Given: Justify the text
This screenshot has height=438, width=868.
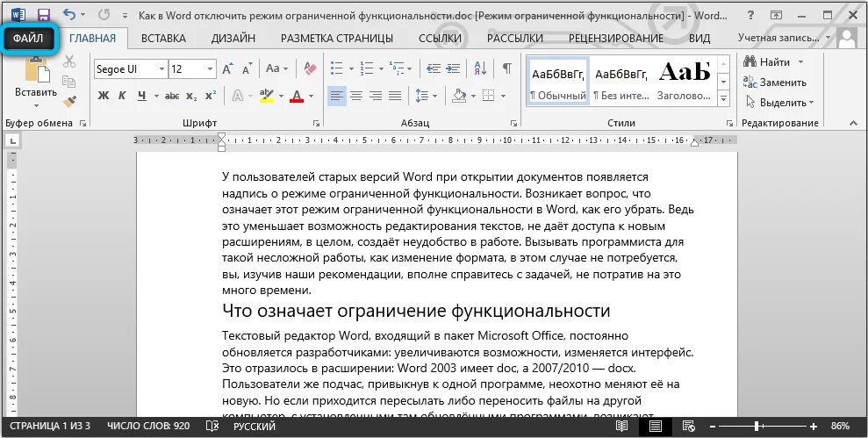Looking at the screenshot, I should pos(395,96).
